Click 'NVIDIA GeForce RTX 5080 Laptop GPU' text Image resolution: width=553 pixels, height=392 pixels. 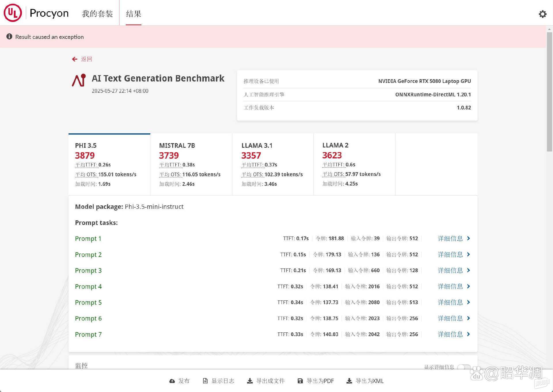pos(425,81)
